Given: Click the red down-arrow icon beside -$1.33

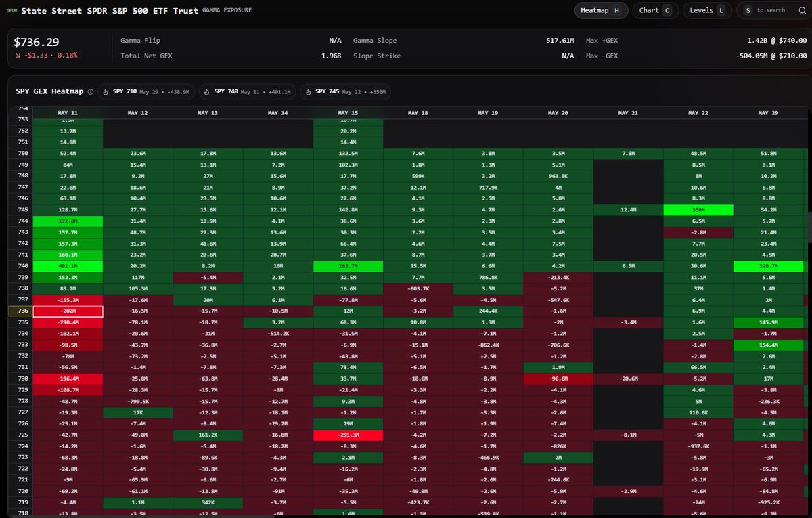Looking at the screenshot, I should (x=18, y=55).
